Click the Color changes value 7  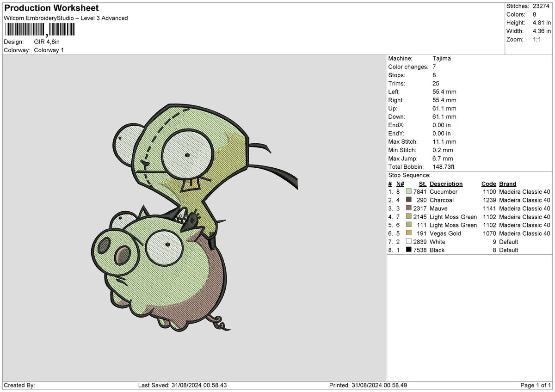tap(434, 67)
